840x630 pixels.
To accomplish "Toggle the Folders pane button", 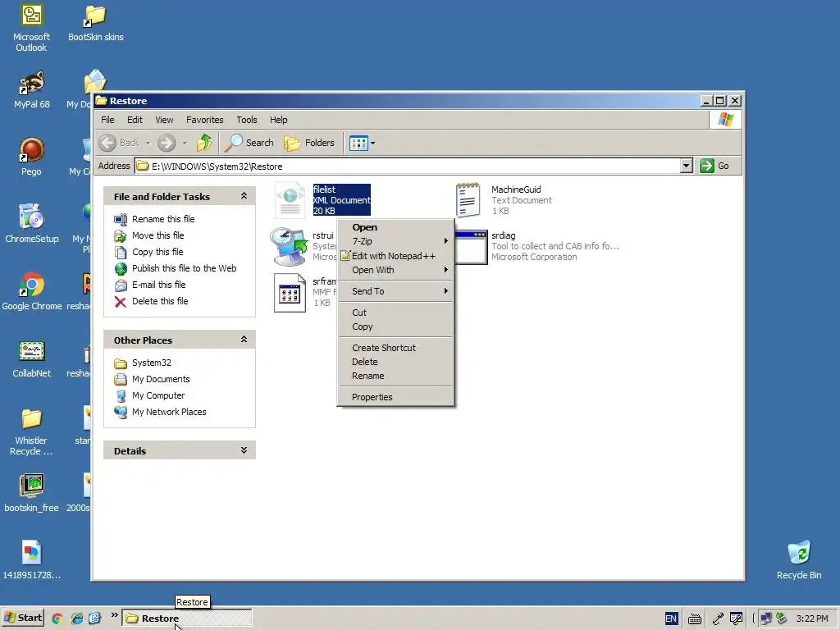I will coord(309,143).
